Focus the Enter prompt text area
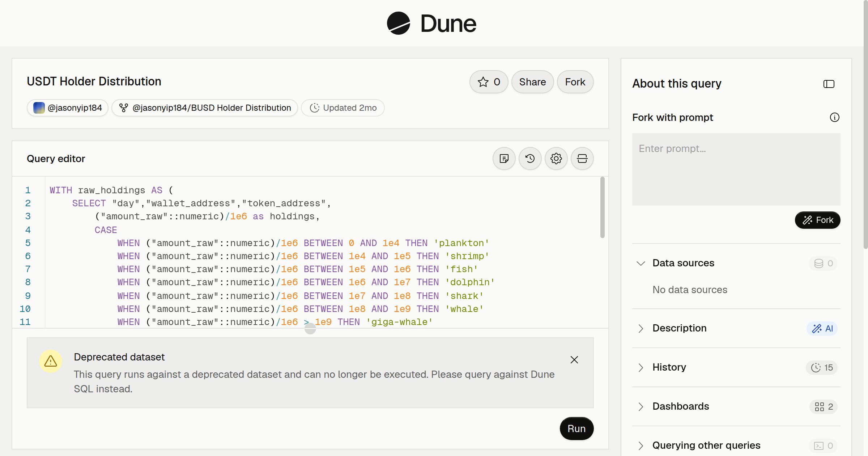Viewport: 868px width, 456px height. [736, 169]
